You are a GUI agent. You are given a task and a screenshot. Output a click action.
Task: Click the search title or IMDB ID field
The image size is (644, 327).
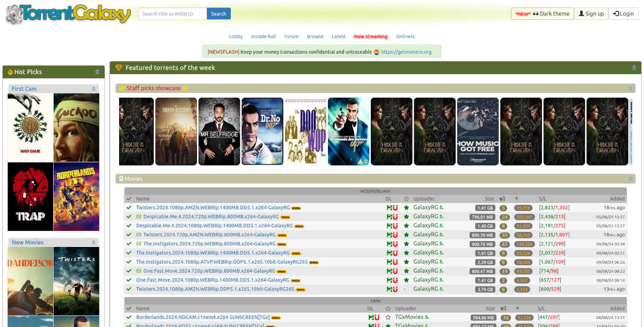tap(172, 14)
